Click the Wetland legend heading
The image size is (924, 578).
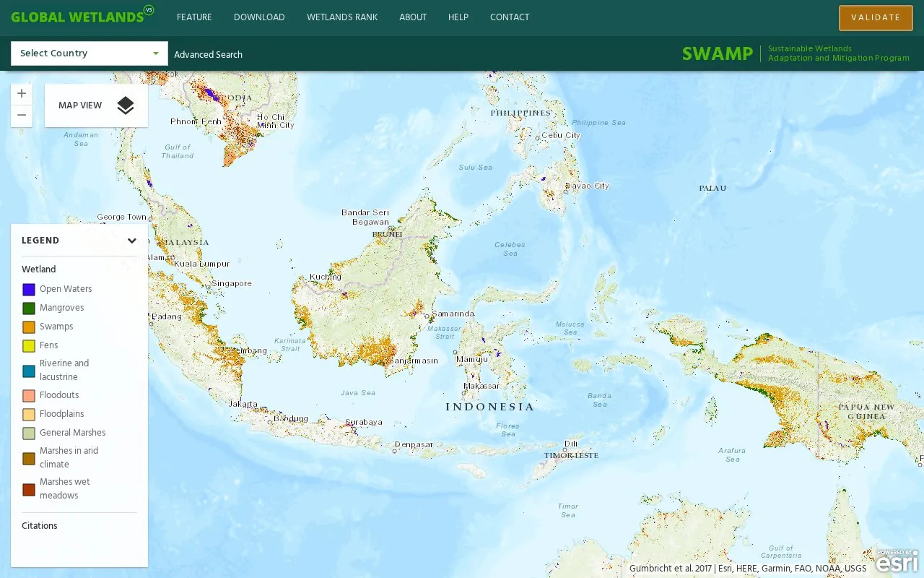pos(39,269)
